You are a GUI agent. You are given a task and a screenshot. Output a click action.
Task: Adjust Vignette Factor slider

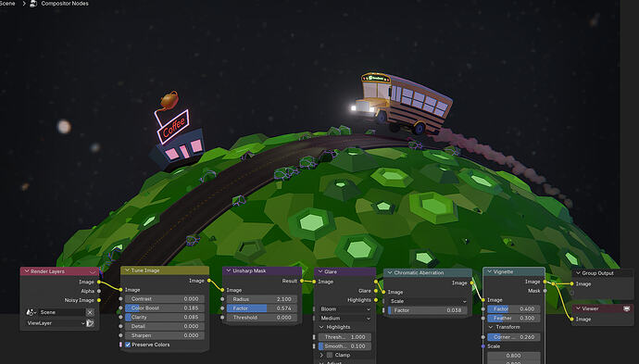[x=513, y=309]
